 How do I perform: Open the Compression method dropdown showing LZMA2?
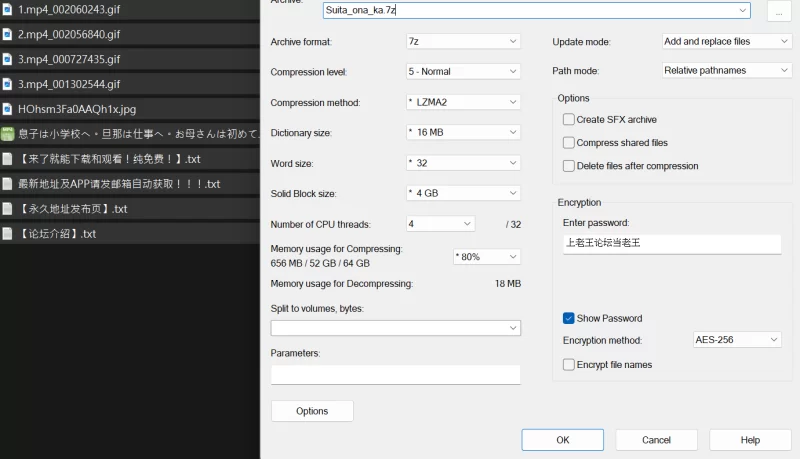click(463, 102)
